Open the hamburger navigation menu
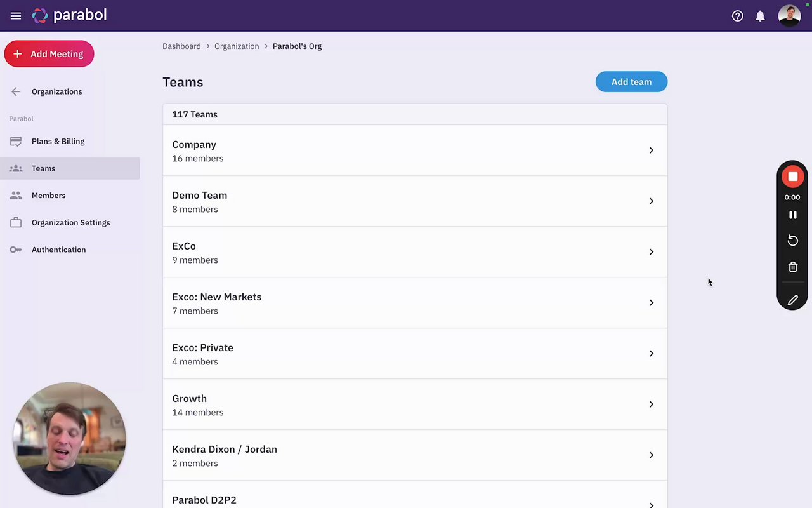 [x=16, y=16]
